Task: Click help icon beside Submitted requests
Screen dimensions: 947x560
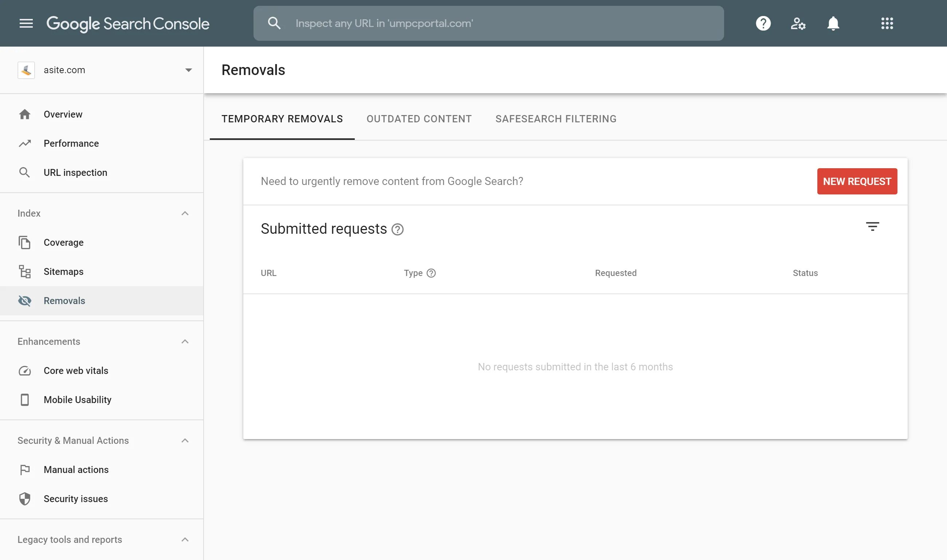Action: (x=397, y=229)
